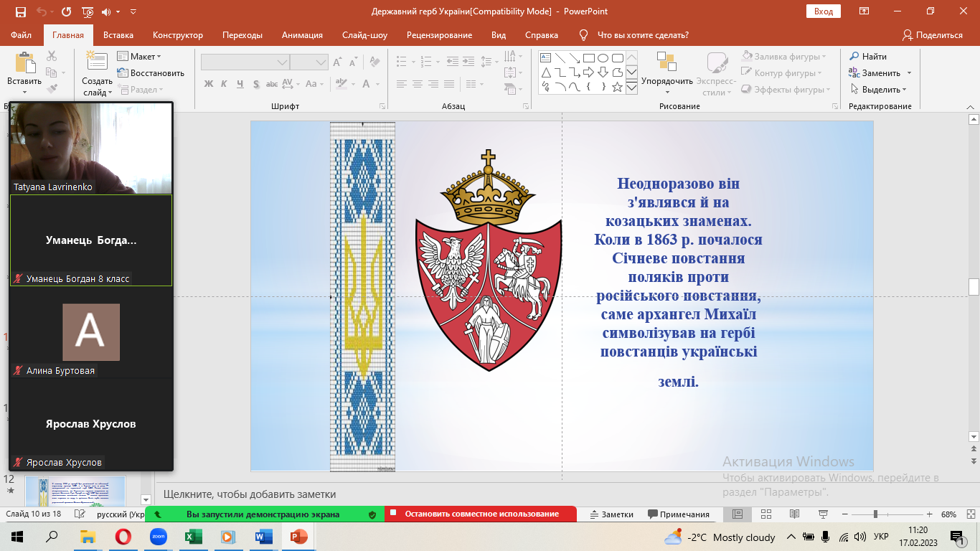Select the rectangle shape in gallery
980x551 pixels.
pyautogui.click(x=588, y=58)
